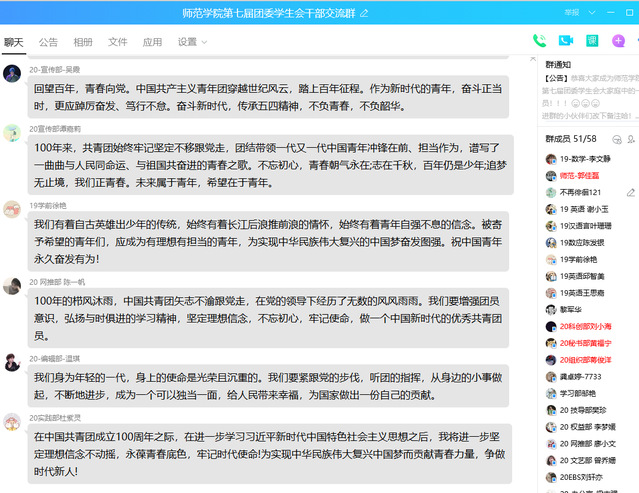Open the 应用 tab
Image resolution: width=639 pixels, height=493 pixels.
[x=152, y=42]
